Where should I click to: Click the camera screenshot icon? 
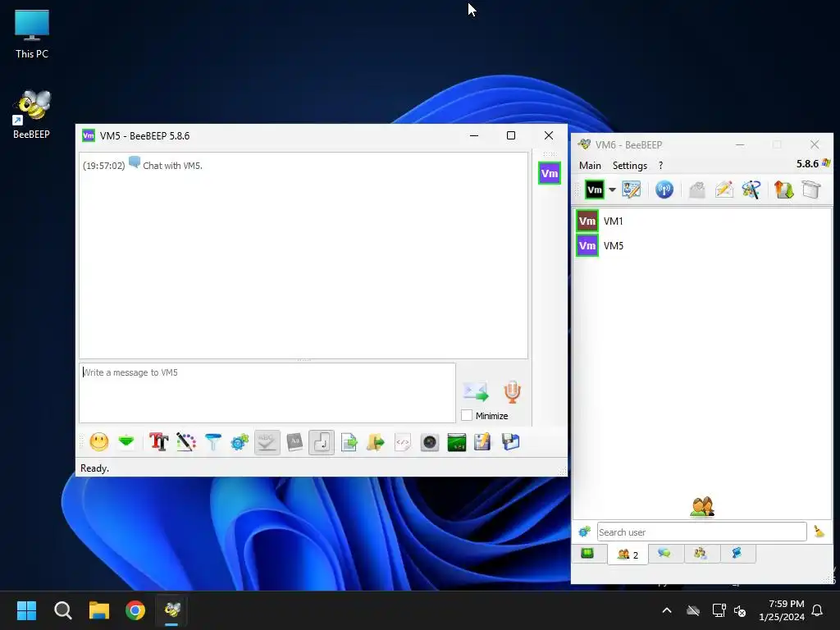pos(430,442)
